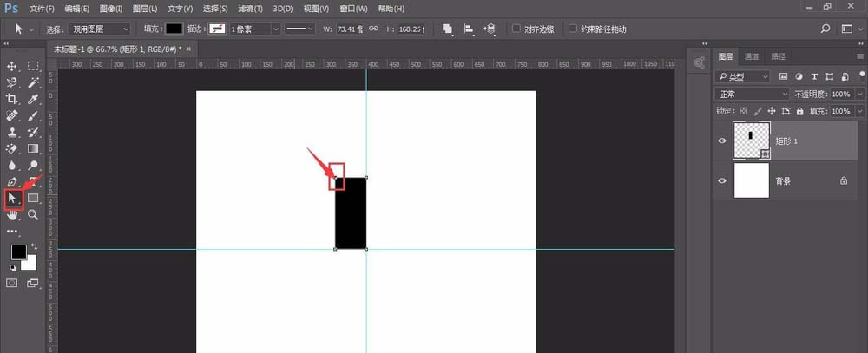Open the 正常 blend mode dropdown
868x353 pixels.
752,94
